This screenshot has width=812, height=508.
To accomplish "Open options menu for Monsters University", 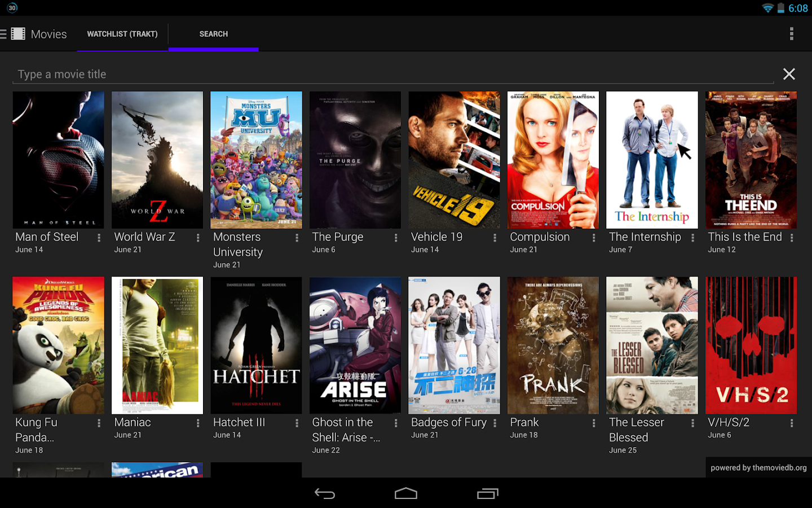I will (297, 238).
